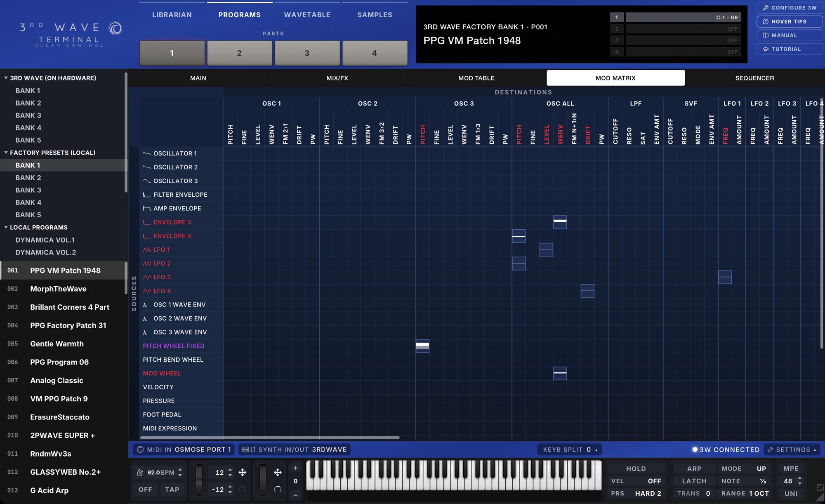This screenshot has height=504, width=825.
Task: Click the LFO 4 triangle wave icon
Action: (147, 291)
